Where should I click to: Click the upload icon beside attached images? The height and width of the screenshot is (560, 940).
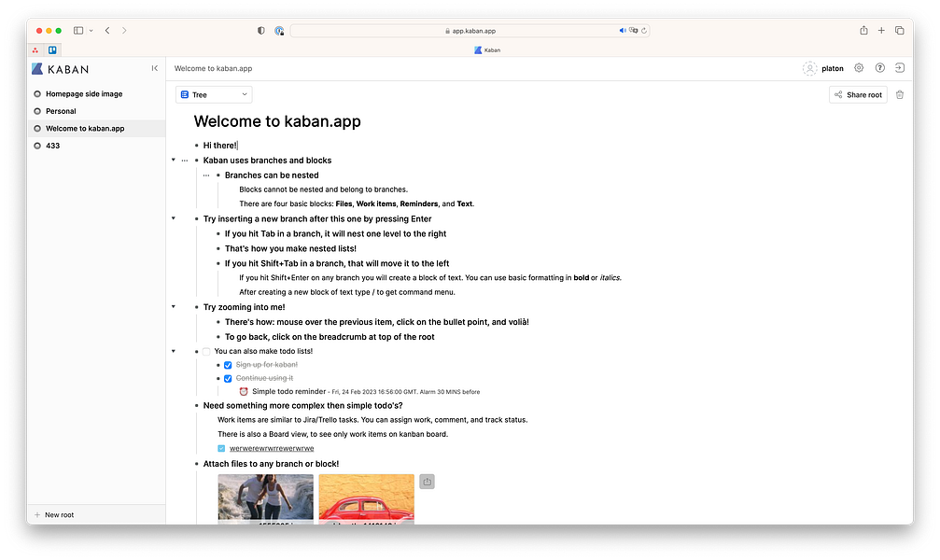(427, 482)
